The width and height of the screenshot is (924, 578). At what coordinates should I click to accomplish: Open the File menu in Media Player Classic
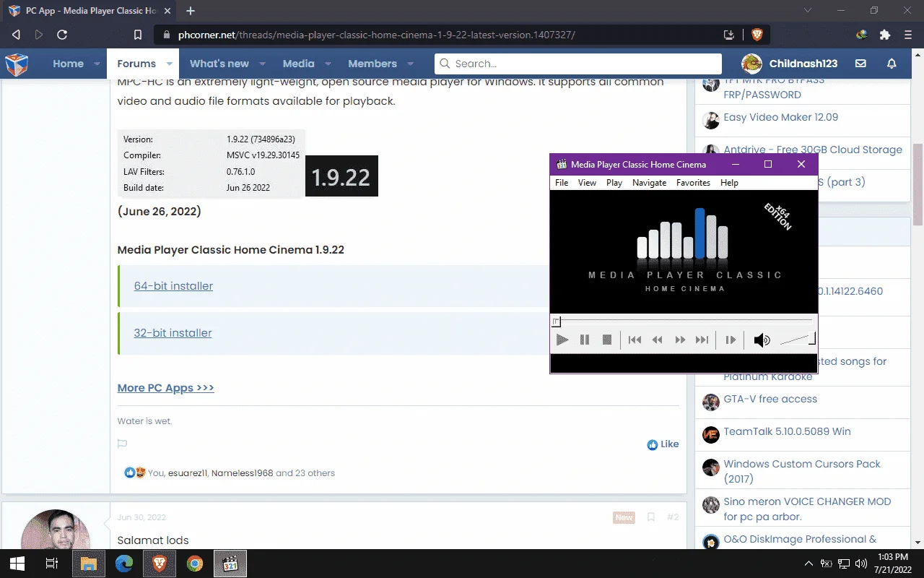pyautogui.click(x=562, y=183)
